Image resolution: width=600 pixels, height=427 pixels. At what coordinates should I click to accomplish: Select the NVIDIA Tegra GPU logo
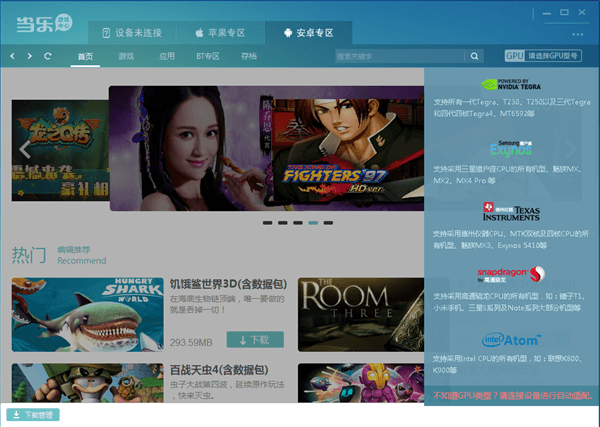(x=512, y=85)
